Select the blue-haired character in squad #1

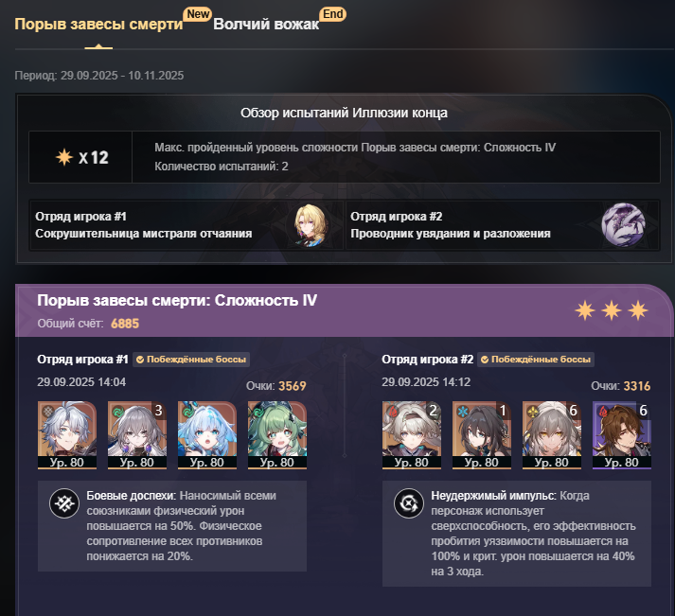click(207, 435)
